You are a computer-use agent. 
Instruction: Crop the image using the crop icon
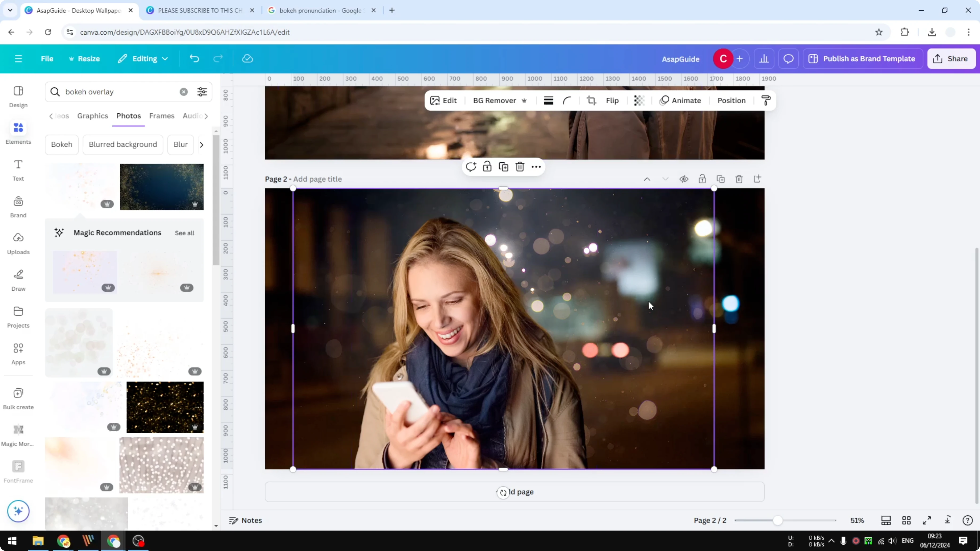[591, 100]
